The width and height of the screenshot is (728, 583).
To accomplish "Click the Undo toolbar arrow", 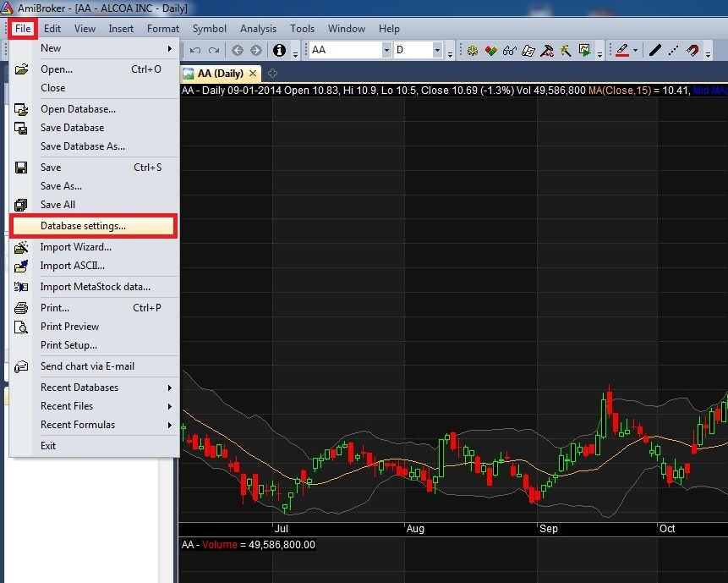I will [195, 50].
